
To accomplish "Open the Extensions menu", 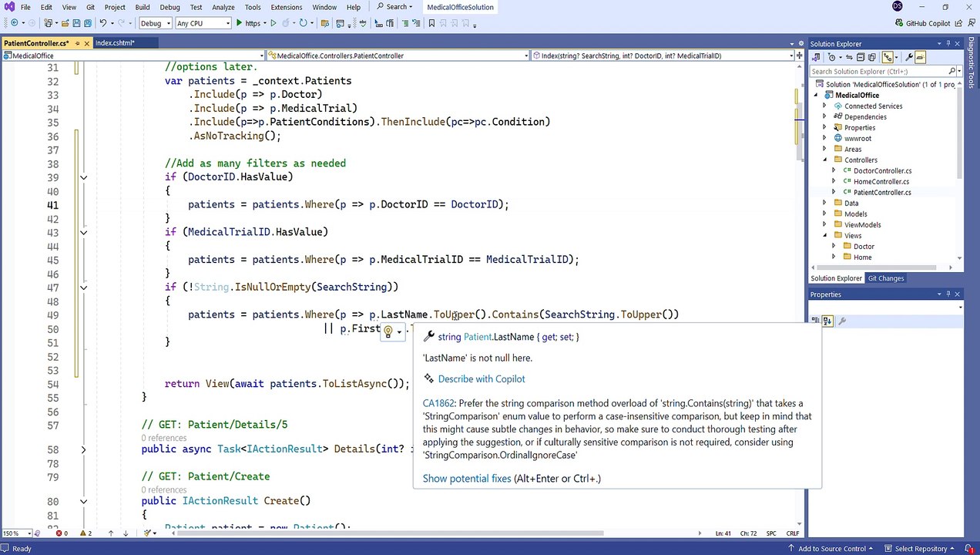I will (286, 7).
